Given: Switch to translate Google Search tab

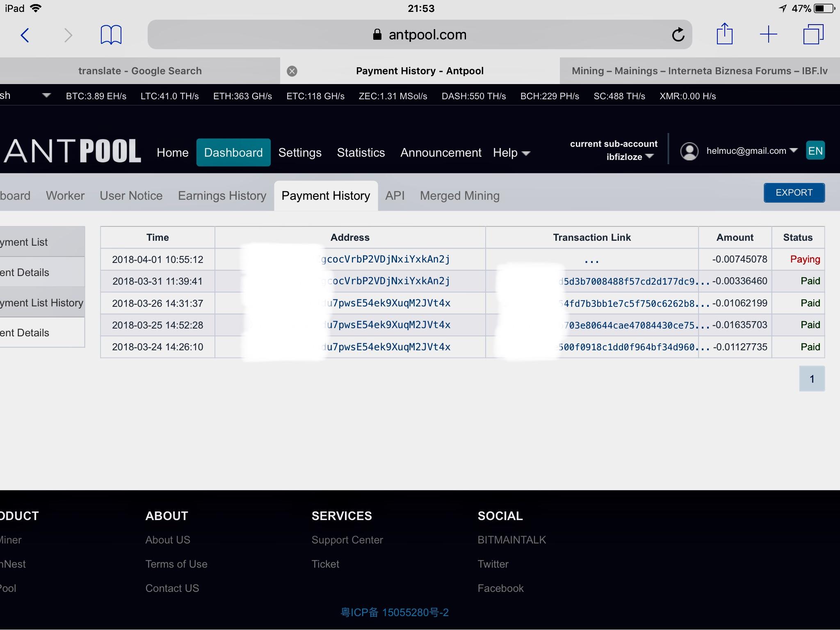Looking at the screenshot, I should click(x=140, y=71).
